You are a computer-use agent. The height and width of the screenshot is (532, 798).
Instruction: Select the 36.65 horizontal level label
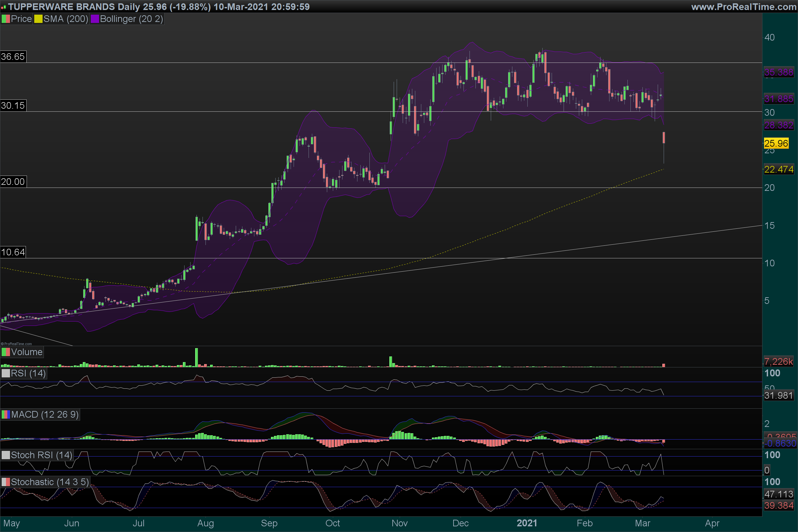13,57
